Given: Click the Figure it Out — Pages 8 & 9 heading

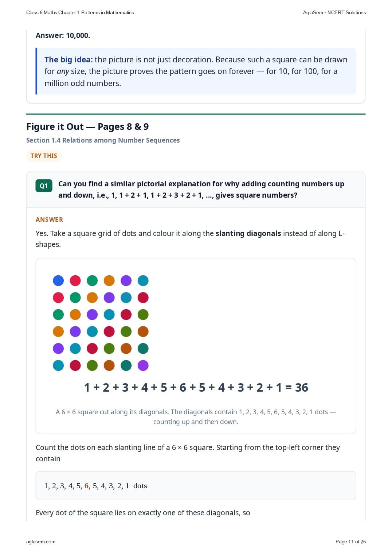Looking at the screenshot, I should (x=87, y=127).
